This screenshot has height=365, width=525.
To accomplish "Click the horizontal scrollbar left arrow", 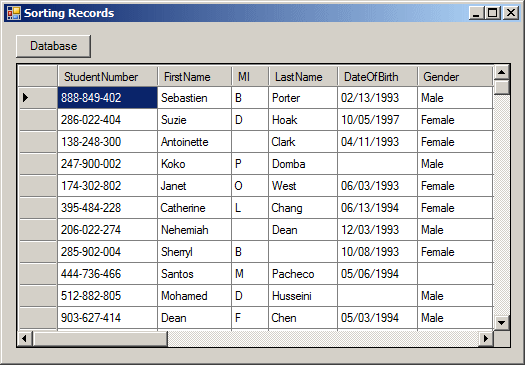I will [24, 339].
